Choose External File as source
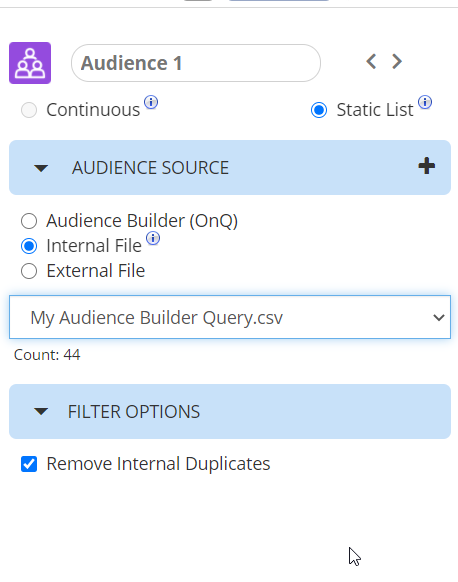This screenshot has width=458, height=582. pos(29,271)
